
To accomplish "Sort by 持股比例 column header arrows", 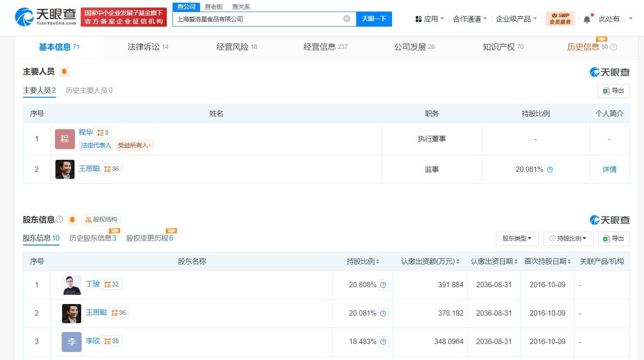I will 377,262.
